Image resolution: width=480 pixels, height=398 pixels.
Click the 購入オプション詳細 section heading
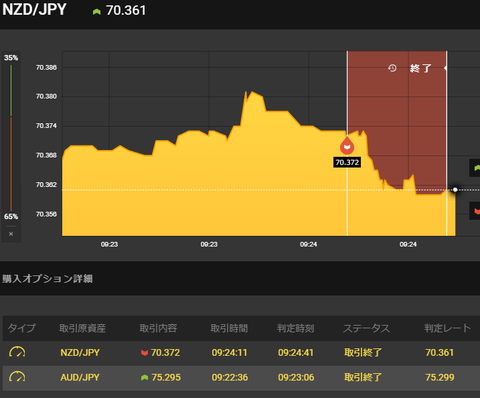47,279
